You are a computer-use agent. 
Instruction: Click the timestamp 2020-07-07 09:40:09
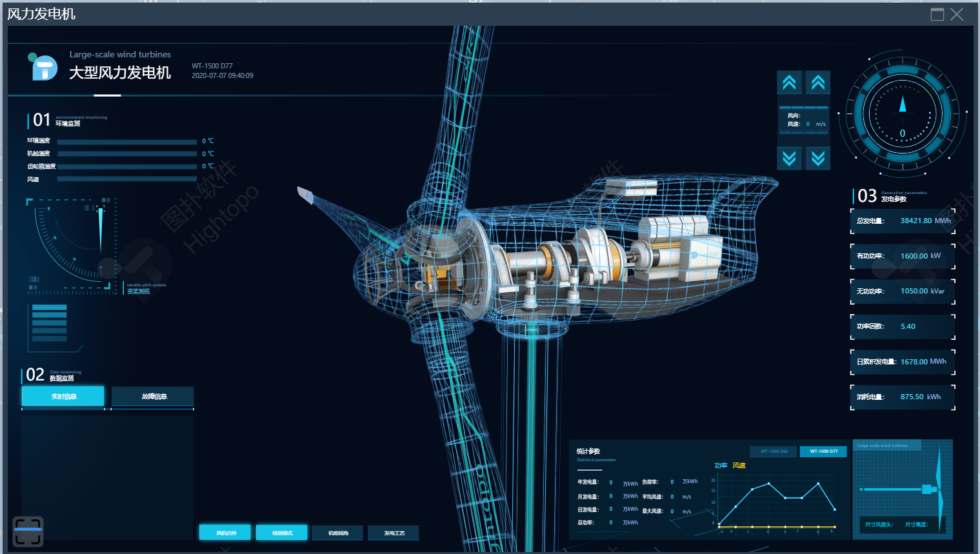tap(222, 75)
